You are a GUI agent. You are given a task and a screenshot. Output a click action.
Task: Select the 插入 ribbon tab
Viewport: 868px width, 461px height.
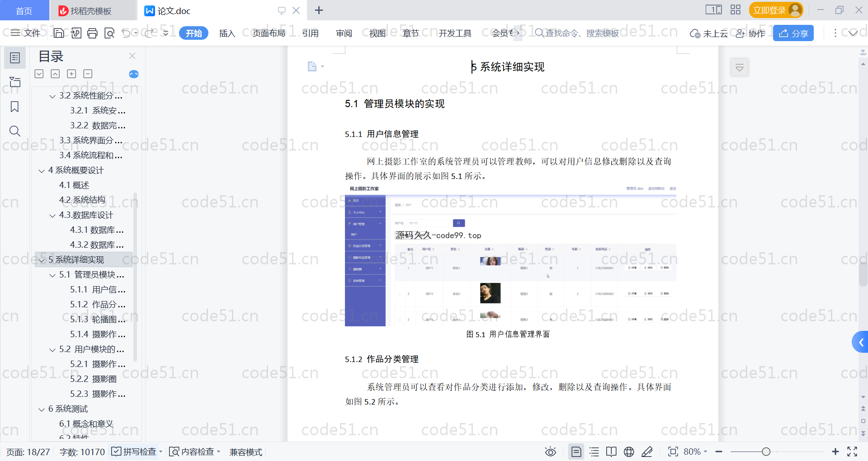click(x=227, y=33)
